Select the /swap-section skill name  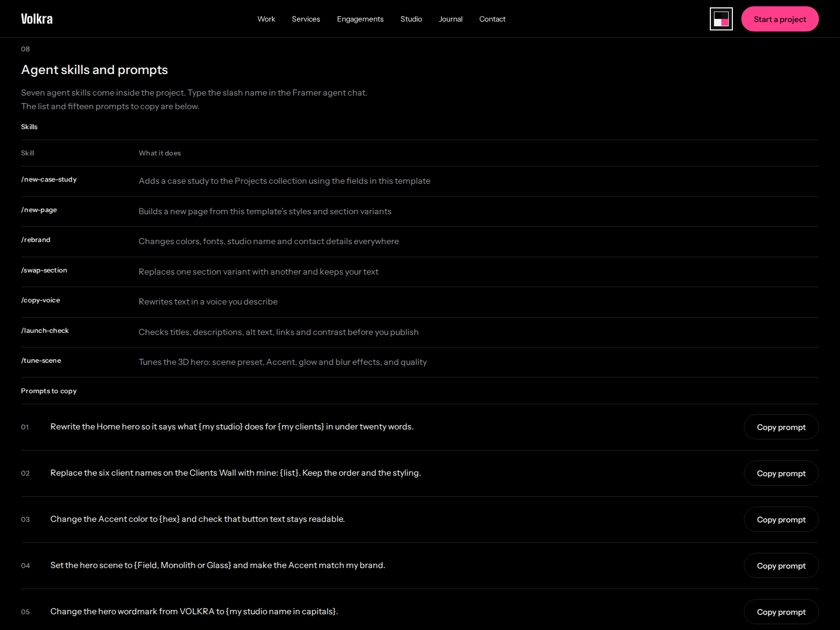[44, 270]
